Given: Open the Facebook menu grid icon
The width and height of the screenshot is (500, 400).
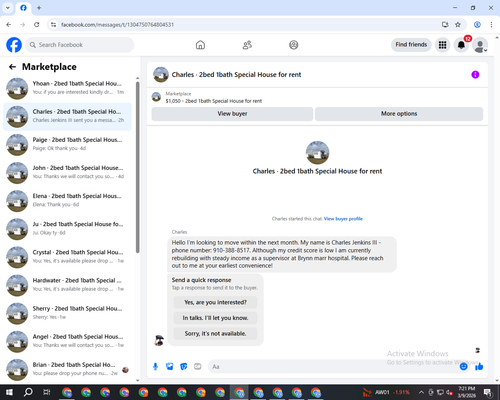Looking at the screenshot, I should click(442, 45).
